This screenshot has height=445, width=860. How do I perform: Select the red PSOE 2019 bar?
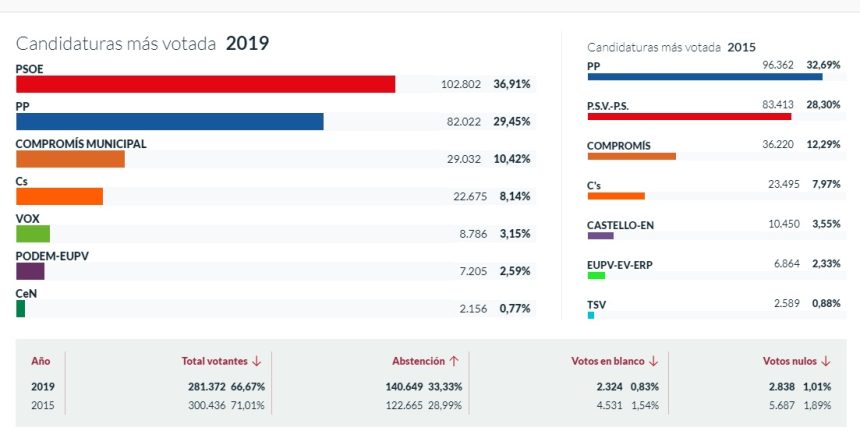[206, 84]
